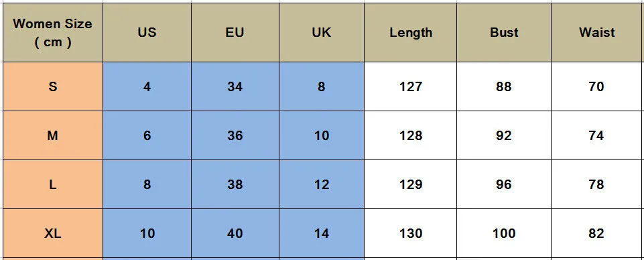Select the US column header

(147, 32)
